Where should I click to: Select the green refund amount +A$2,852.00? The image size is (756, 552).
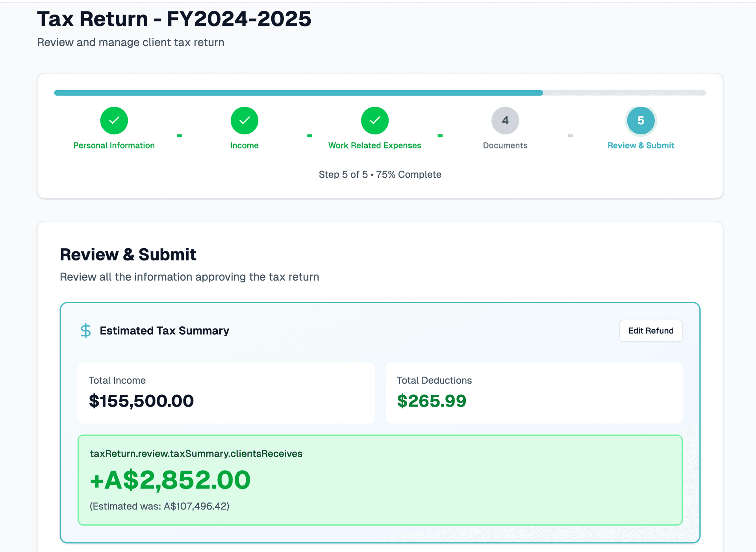[x=170, y=479]
